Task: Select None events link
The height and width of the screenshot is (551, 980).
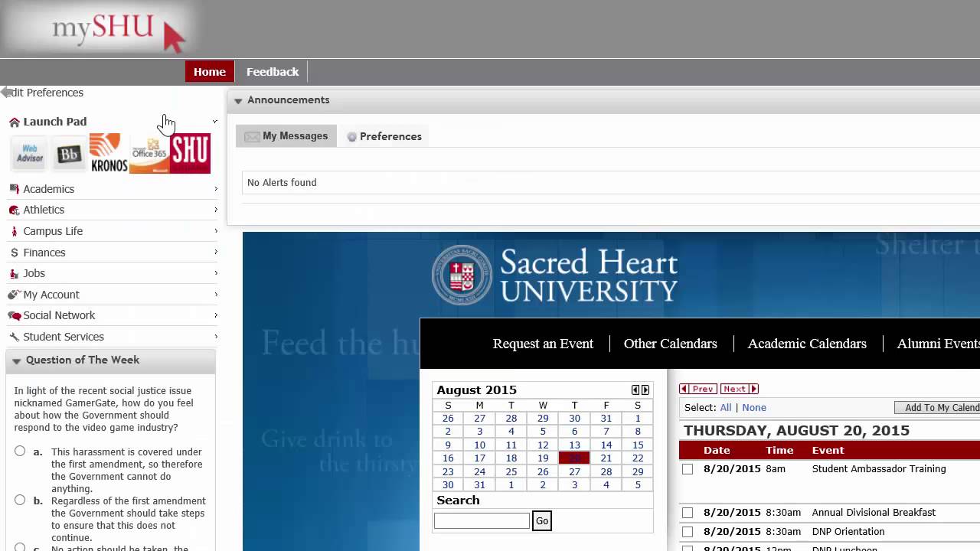Action: point(754,408)
